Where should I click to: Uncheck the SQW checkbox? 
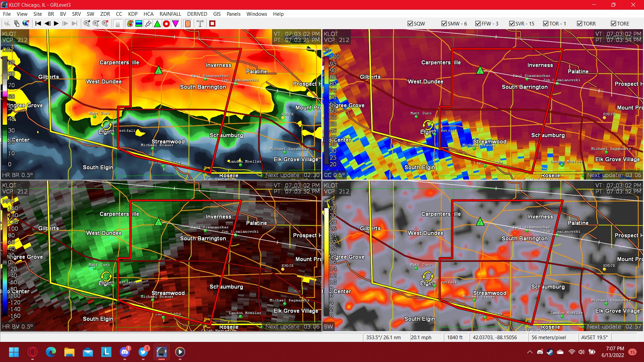pyautogui.click(x=410, y=23)
